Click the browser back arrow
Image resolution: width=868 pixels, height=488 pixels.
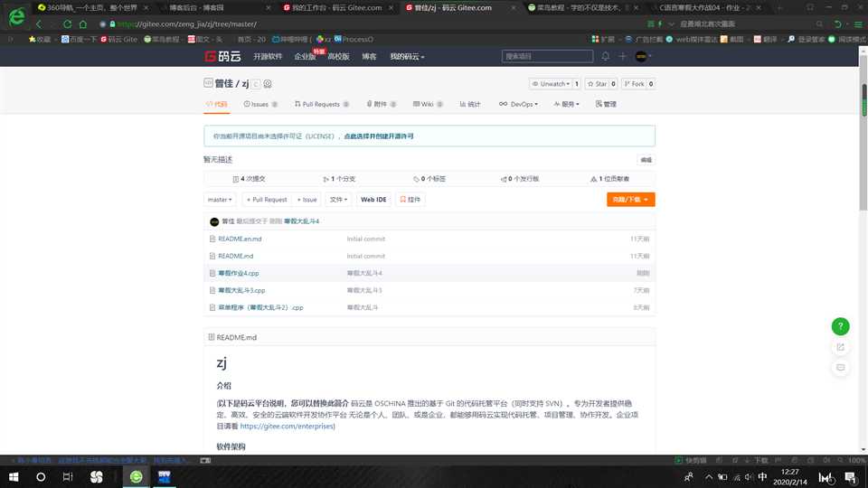pyautogui.click(x=39, y=24)
